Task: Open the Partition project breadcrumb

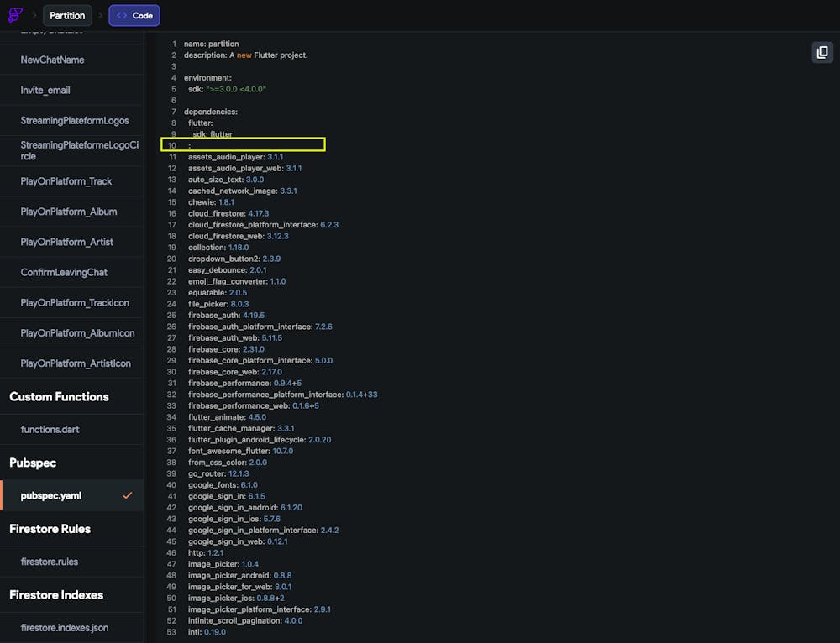Action: point(67,15)
